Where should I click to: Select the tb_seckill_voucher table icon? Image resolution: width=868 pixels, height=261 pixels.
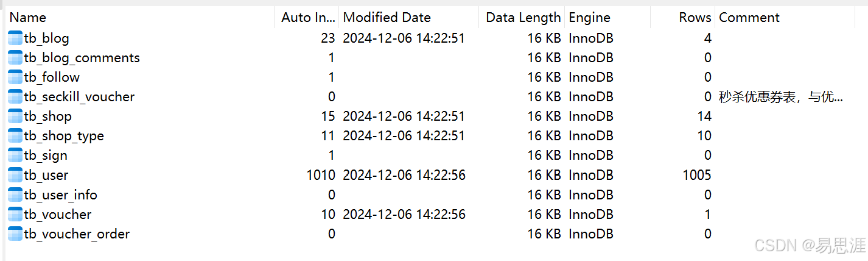pyautogui.click(x=15, y=97)
